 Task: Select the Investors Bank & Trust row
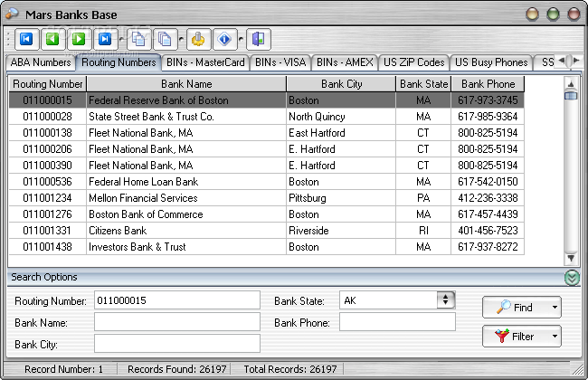click(x=266, y=247)
